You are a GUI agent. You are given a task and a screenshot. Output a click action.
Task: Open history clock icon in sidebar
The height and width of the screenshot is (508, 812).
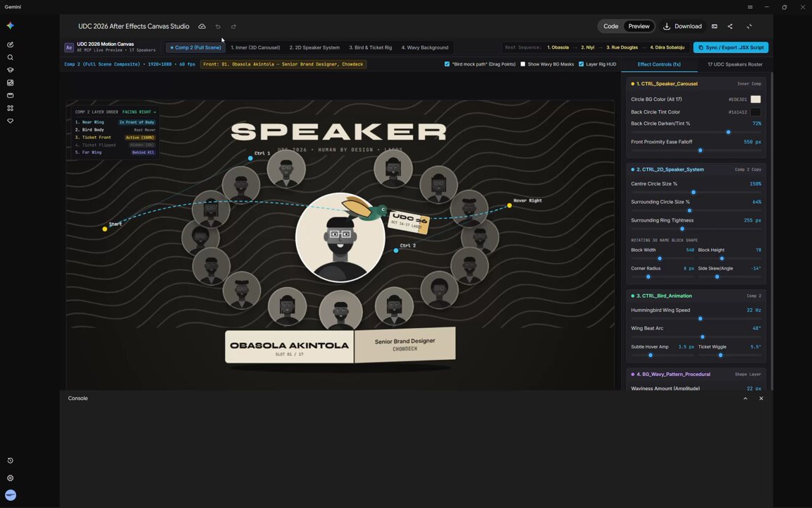tap(11, 460)
